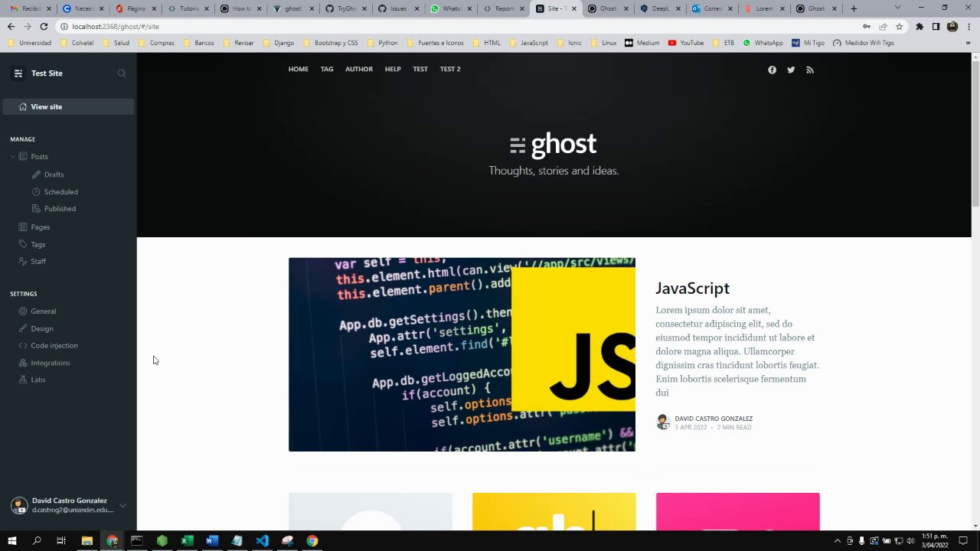Open Visual Studio Code from the taskbar
The width and height of the screenshot is (980, 551).
[262, 541]
